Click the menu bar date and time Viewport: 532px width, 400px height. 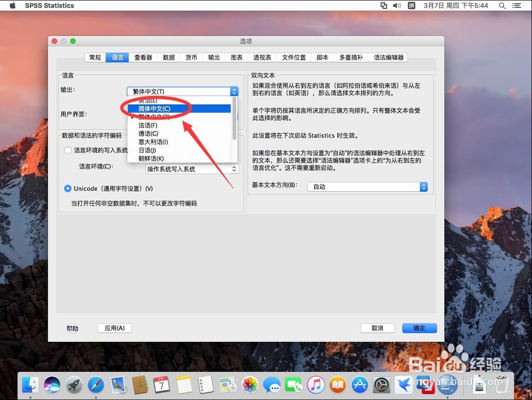click(x=456, y=5)
